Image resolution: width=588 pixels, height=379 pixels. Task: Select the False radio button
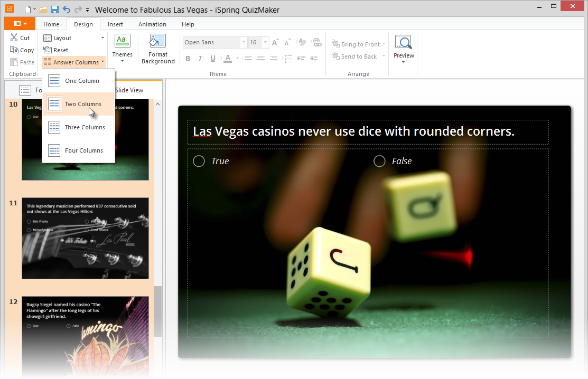coord(379,161)
